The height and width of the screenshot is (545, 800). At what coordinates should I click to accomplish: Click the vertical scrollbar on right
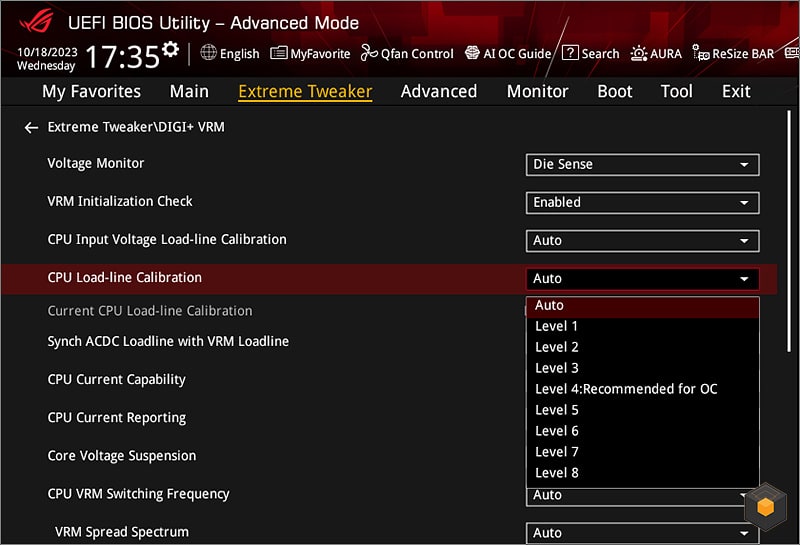click(789, 231)
